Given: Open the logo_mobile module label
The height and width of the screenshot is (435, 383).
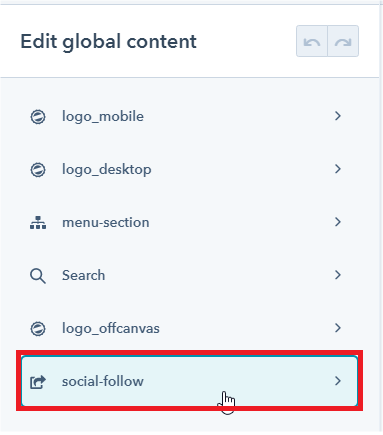Looking at the screenshot, I should pyautogui.click(x=103, y=117).
